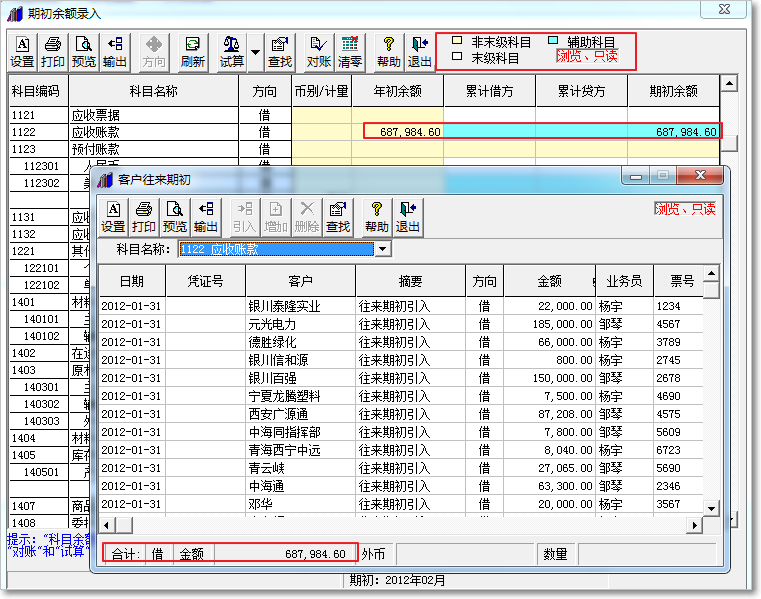Click 试算 icon in main toolbar
Image resolution: width=761 pixels, height=599 pixels.
[231, 52]
